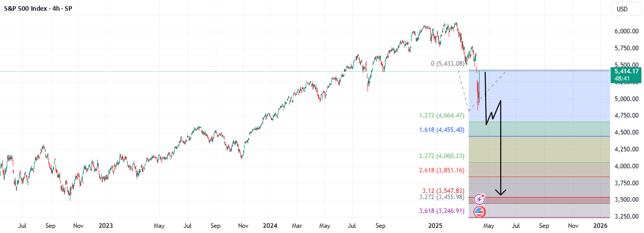Image resolution: width=644 pixels, height=233 pixels.
Task: Click the 2023 label on time axis
Action: (x=105, y=225)
